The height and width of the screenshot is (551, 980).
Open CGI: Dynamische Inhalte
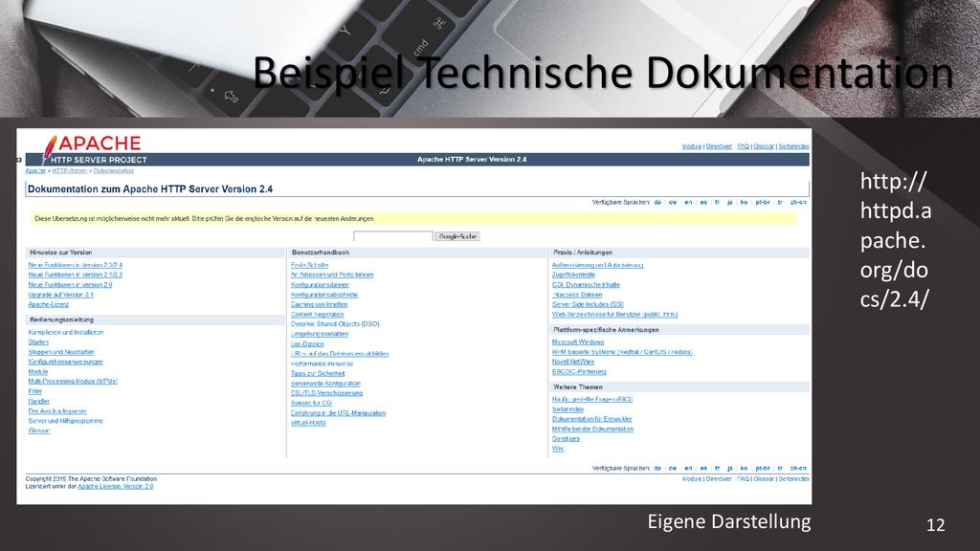[x=586, y=285]
